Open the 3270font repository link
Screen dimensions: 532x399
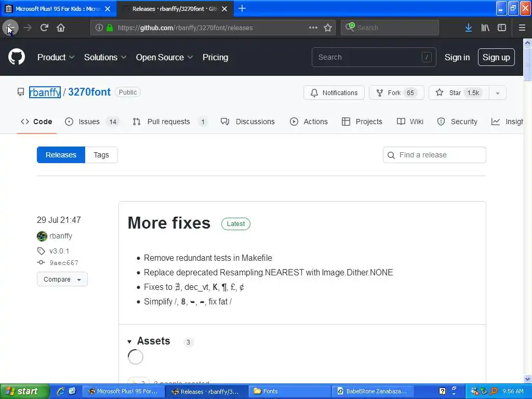coord(89,92)
